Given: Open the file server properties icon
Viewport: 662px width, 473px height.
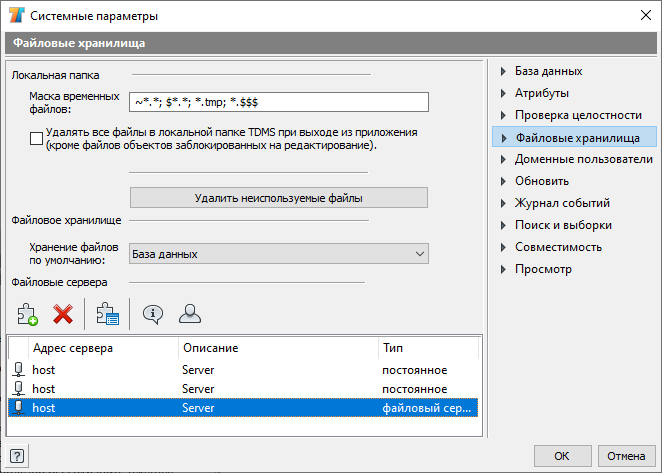Looking at the screenshot, I should 108,314.
